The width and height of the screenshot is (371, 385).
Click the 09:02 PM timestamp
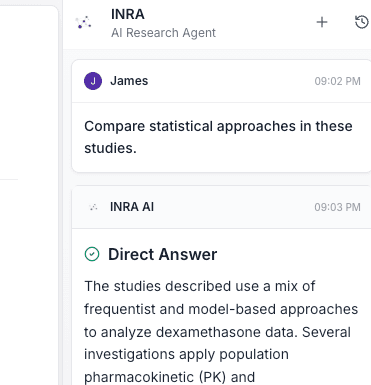(337, 81)
